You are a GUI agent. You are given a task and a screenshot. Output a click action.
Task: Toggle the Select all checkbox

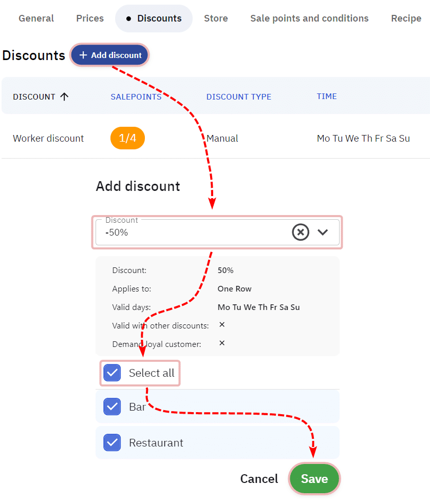point(112,373)
